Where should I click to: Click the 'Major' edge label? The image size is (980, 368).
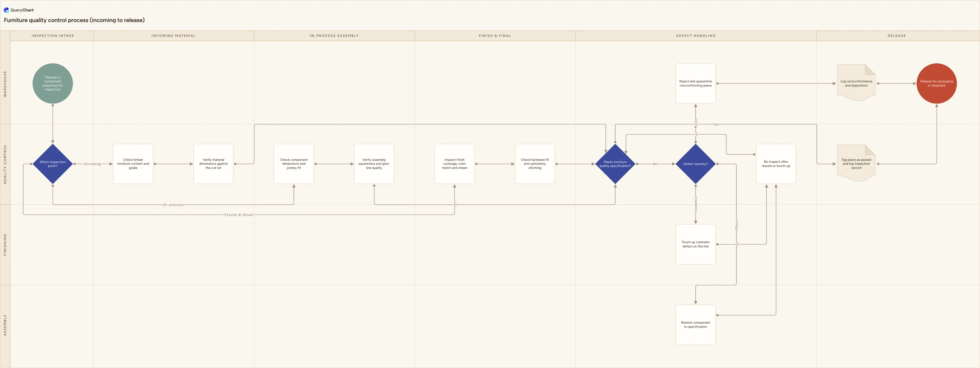coord(696,123)
